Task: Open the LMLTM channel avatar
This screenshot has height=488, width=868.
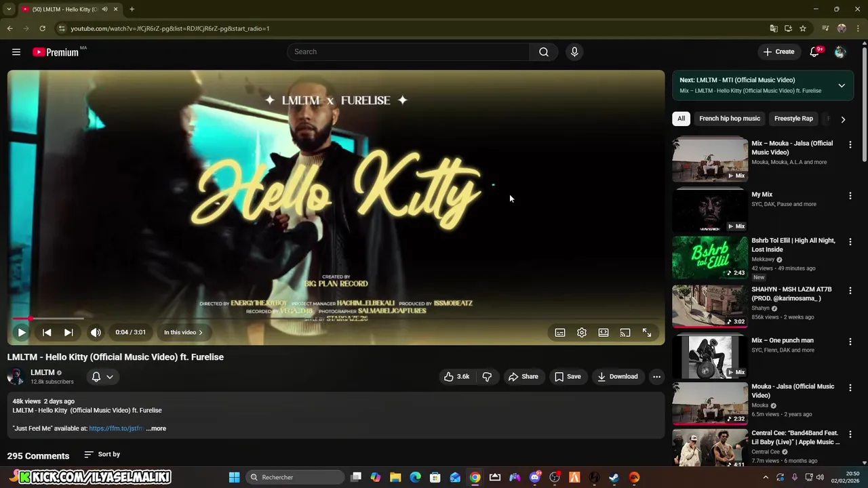Action: click(16, 377)
